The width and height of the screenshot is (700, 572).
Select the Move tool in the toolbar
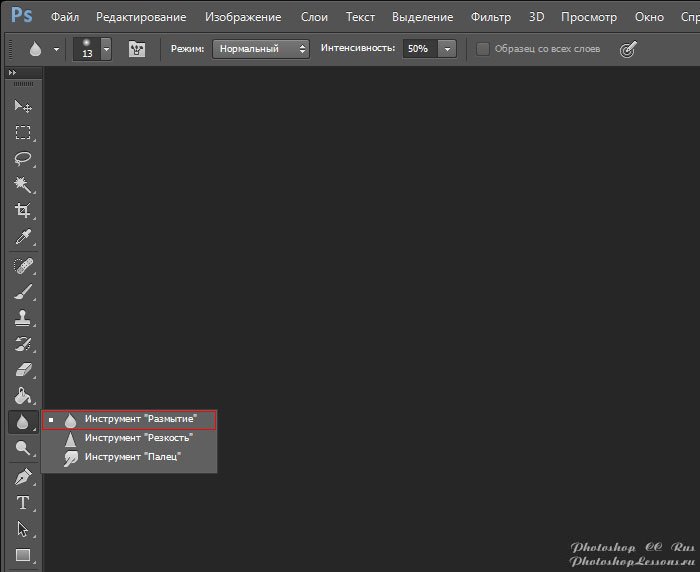point(22,107)
